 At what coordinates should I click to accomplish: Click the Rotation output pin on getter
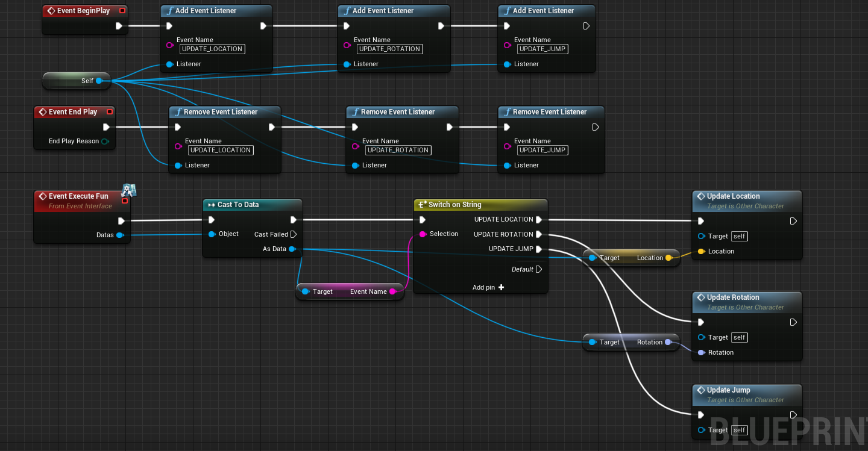(668, 342)
